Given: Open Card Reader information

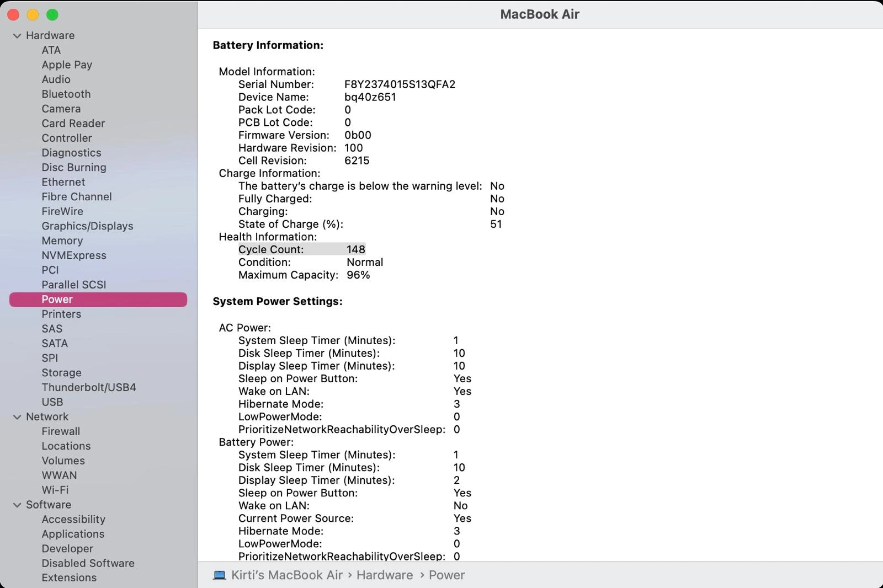Looking at the screenshot, I should coord(73,124).
